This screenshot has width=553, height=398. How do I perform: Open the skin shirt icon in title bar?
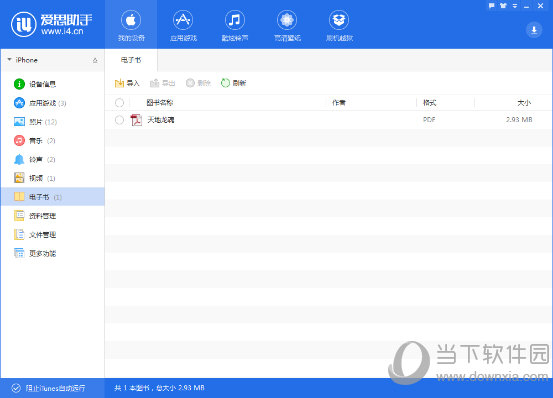503,6
